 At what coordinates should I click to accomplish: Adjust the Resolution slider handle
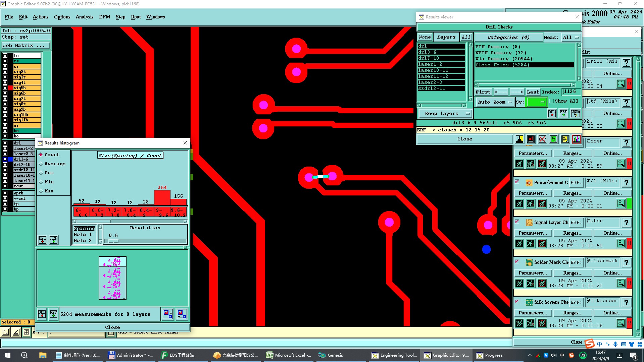113,241
